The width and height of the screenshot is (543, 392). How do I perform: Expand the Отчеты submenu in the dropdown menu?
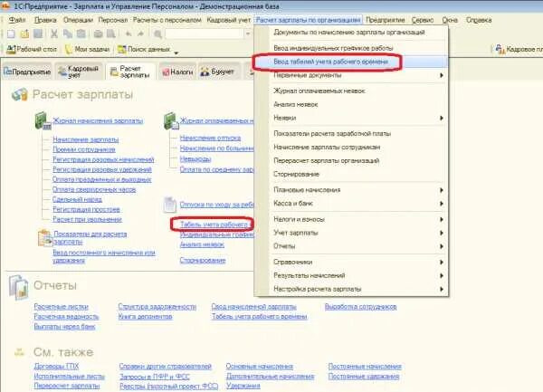coord(442,246)
